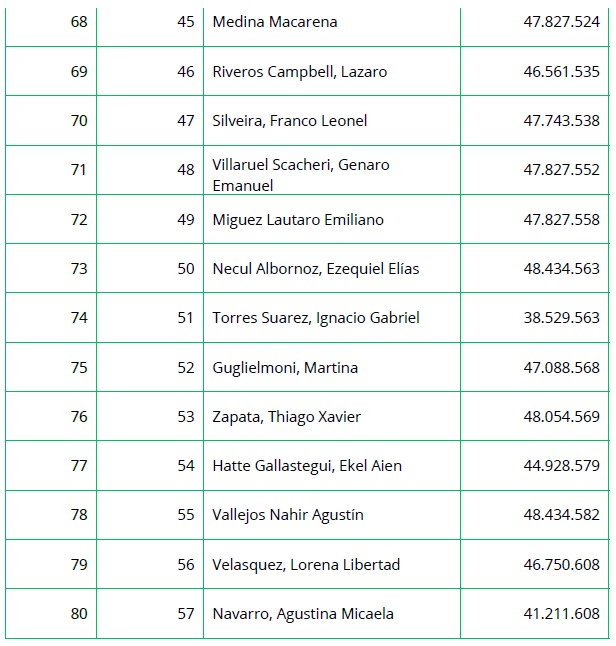Click the number 38.529.563
This screenshot has width=616, height=646.
(x=561, y=318)
